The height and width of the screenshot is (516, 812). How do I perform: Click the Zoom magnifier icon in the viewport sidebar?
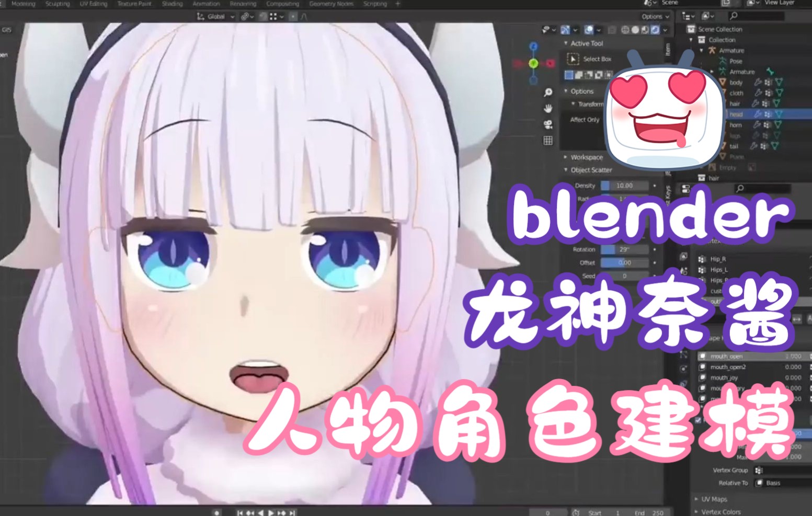tap(548, 92)
